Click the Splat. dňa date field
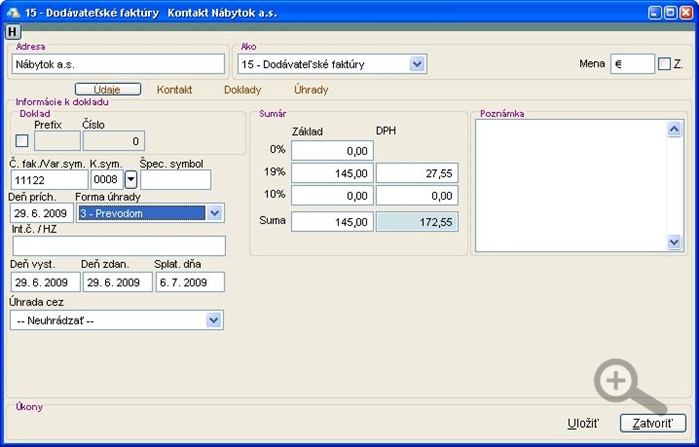This screenshot has height=447, width=699. [190, 282]
